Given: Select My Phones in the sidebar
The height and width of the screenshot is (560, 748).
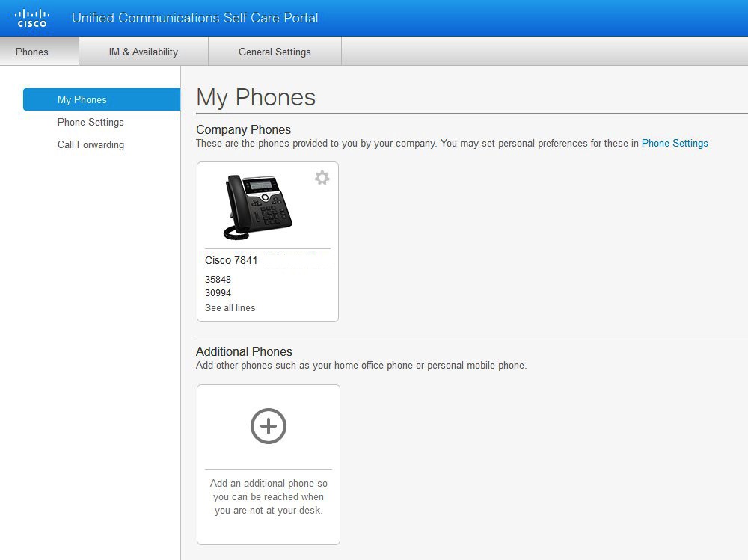Looking at the screenshot, I should click(102, 99).
